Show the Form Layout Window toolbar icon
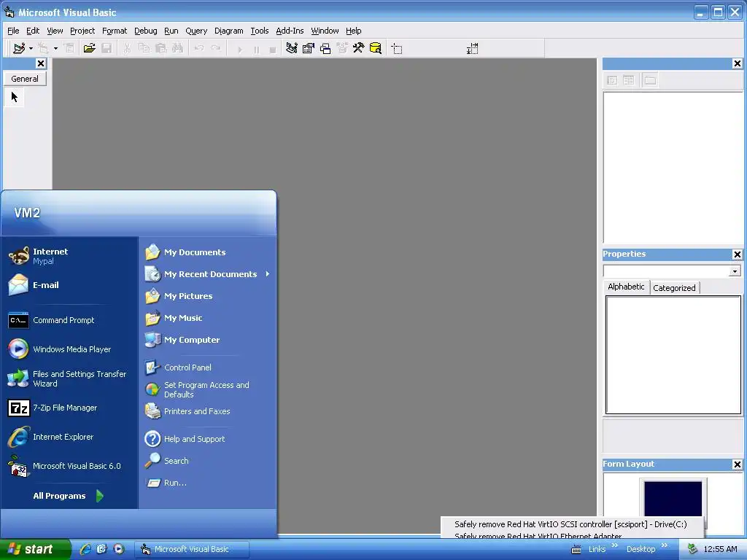The height and width of the screenshot is (560, 747). [325, 48]
